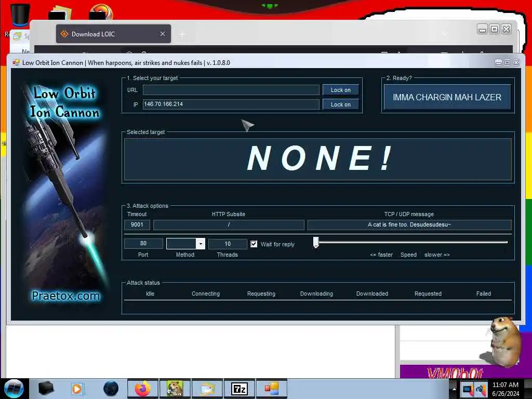Close the Download LOIC browser tab

coord(163,34)
